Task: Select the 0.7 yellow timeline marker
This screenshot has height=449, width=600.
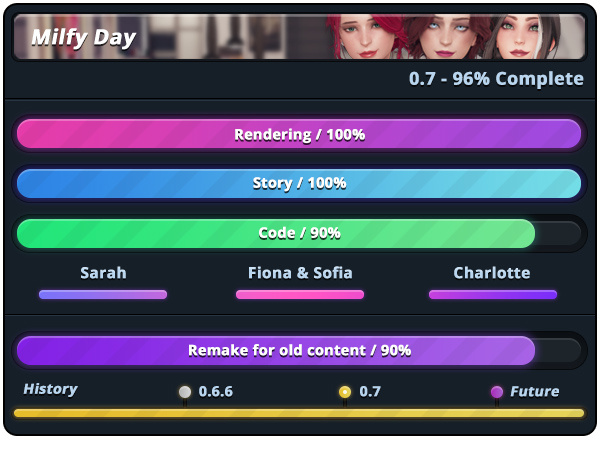Action: 345,392
